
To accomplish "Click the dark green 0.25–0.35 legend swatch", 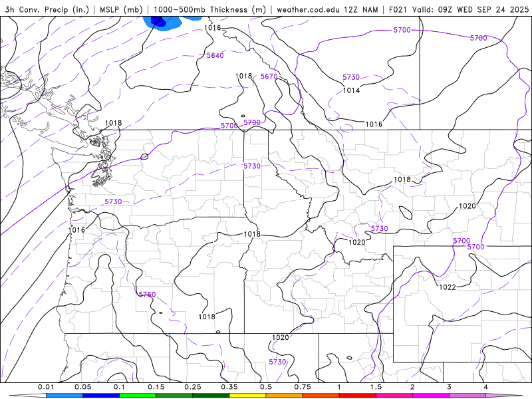I will pos(211,396).
